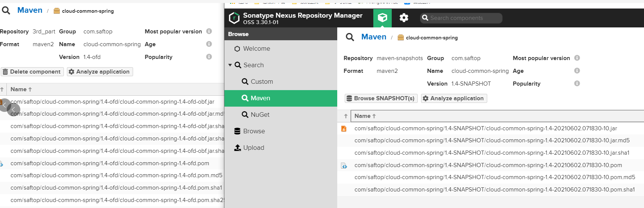Select the 1.4-ofd-obf.jar.md row
This screenshot has height=208, width=644.
112,114
